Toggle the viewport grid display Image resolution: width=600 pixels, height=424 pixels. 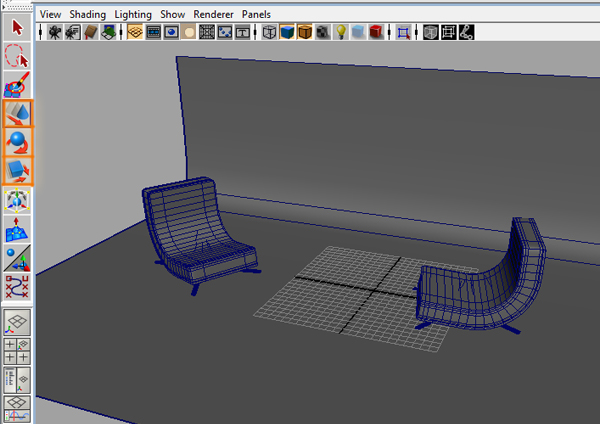(135, 32)
